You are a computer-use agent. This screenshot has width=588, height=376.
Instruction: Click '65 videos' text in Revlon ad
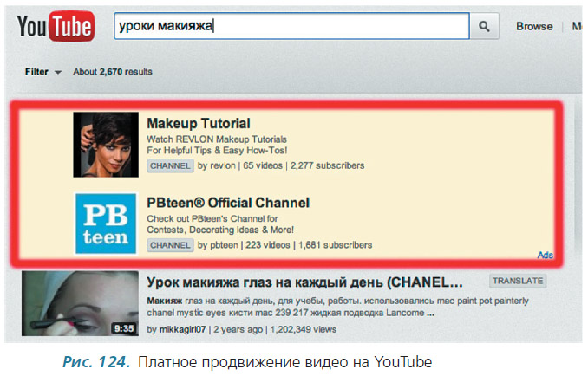[263, 165]
